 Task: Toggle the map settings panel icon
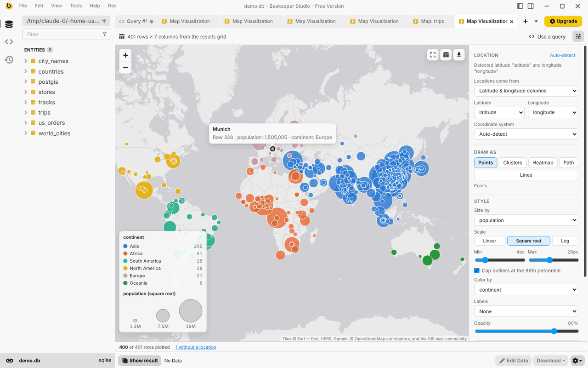click(x=578, y=37)
